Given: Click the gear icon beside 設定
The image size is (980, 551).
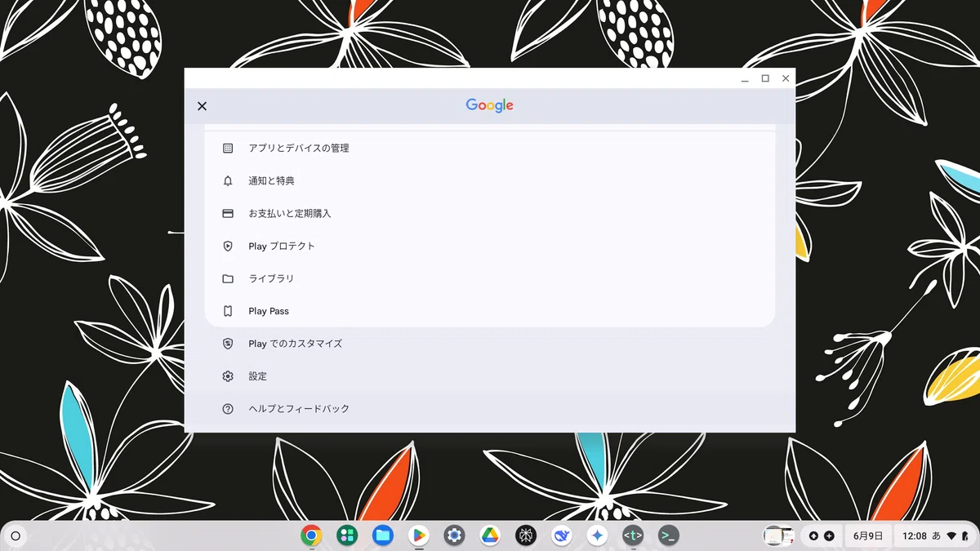Looking at the screenshot, I should click(x=228, y=376).
